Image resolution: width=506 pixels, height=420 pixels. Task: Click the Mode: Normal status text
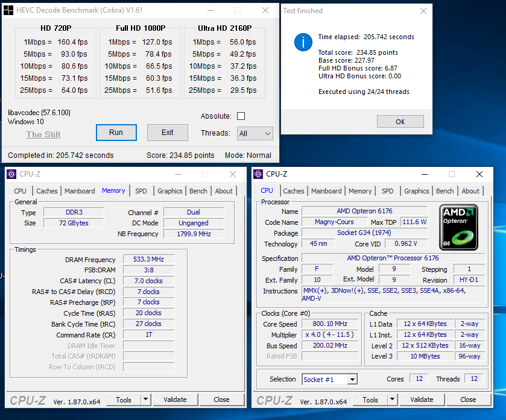point(248,155)
